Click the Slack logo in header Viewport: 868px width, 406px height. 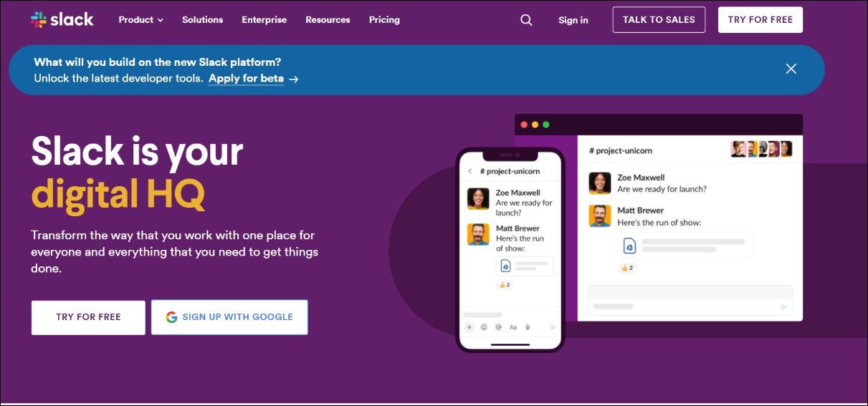click(x=62, y=19)
